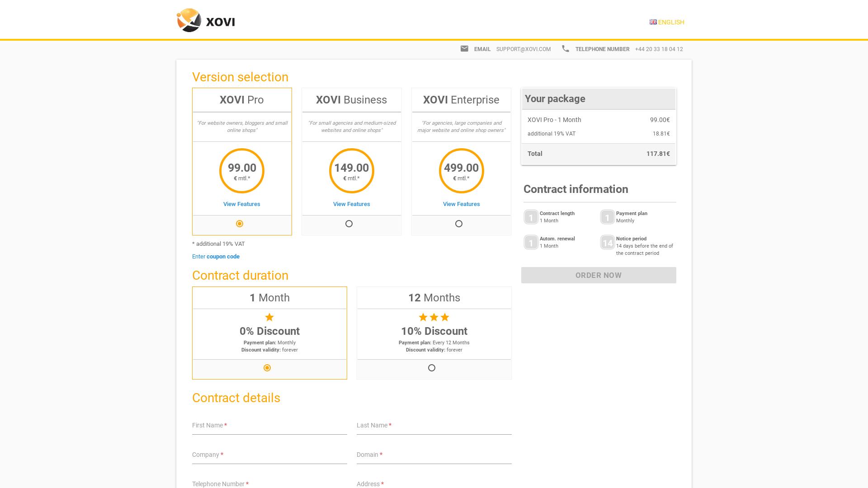View Features of XOVI Pro
The image size is (868, 488).
pyautogui.click(x=241, y=204)
